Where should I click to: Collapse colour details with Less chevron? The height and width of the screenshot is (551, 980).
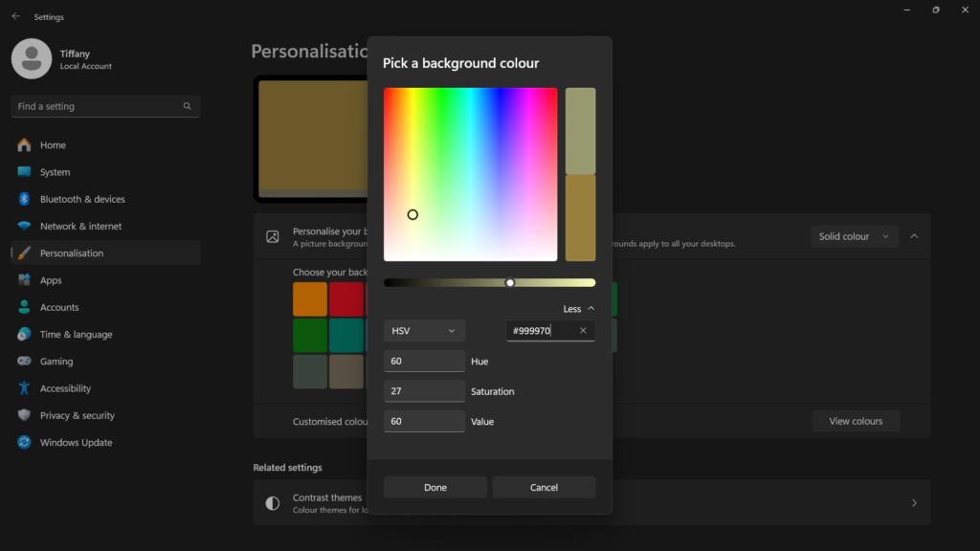click(x=590, y=309)
